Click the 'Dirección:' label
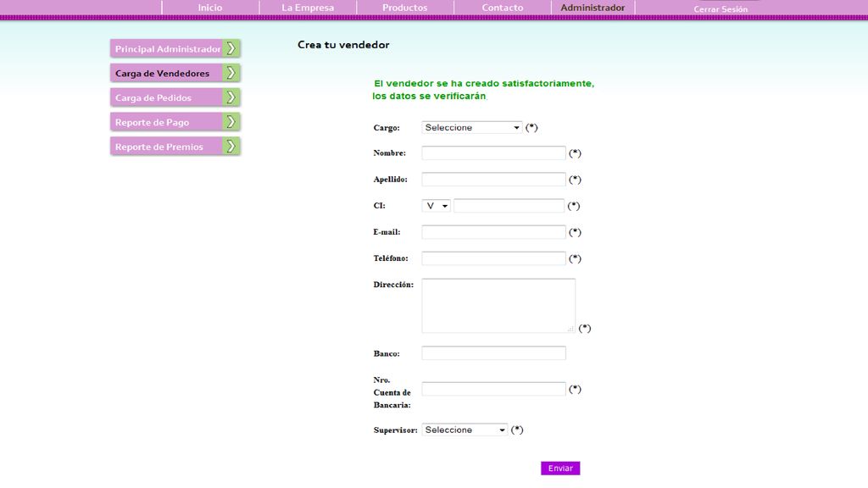868x488 pixels. (x=393, y=285)
